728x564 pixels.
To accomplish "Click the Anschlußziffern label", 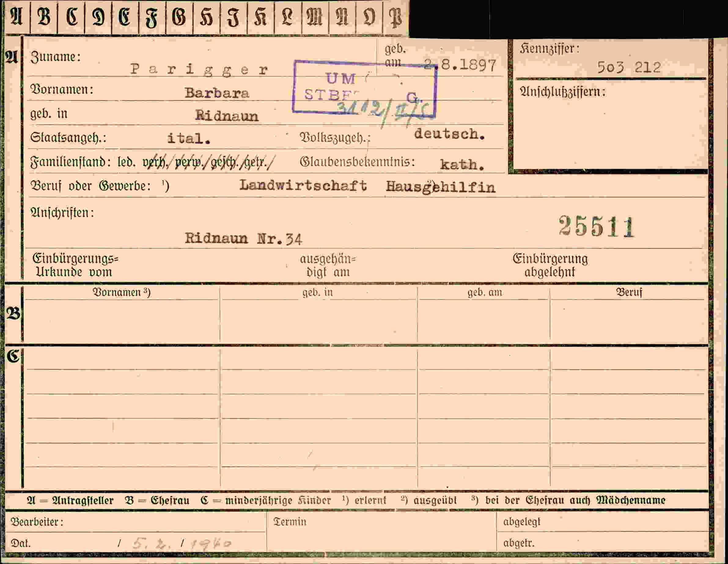I will coord(563,92).
